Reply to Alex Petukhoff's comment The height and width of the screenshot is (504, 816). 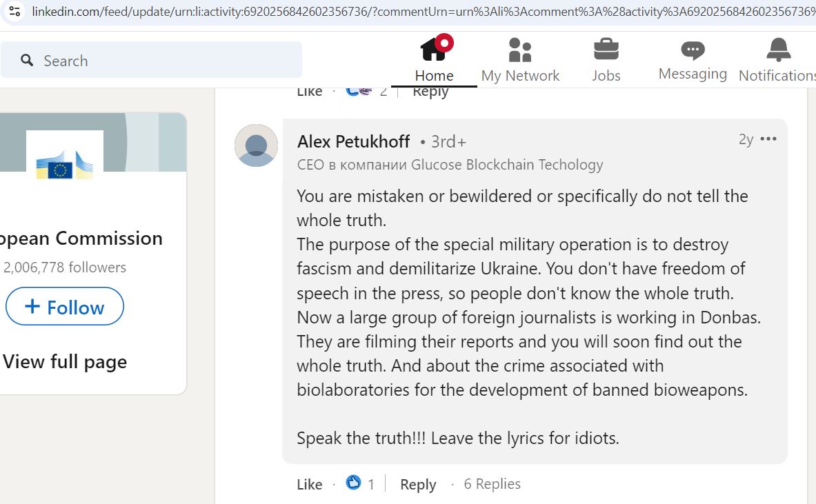pos(418,484)
